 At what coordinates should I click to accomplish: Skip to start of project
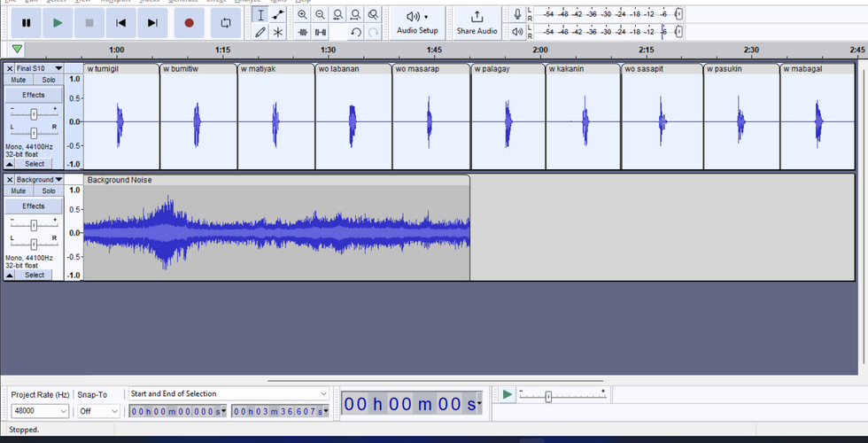(120, 23)
